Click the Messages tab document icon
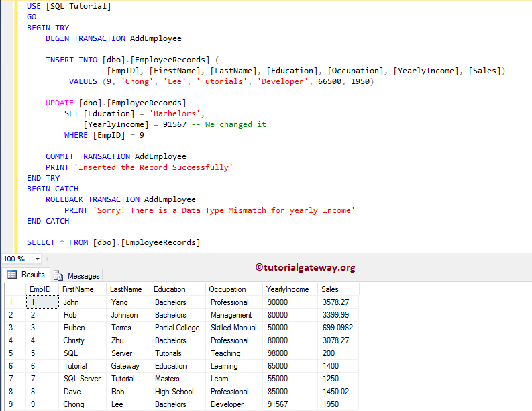This screenshot has height=411, width=532. pyautogui.click(x=58, y=275)
